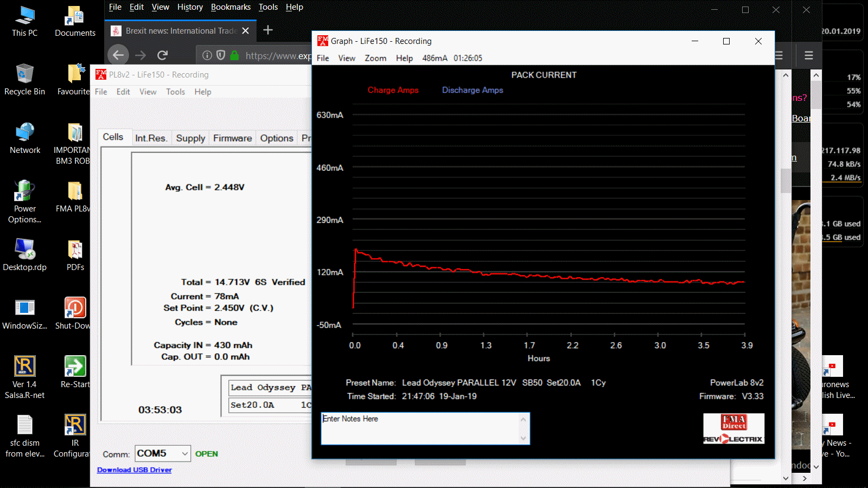
Task: Close the Brexit news browser tab
Action: pyautogui.click(x=246, y=31)
